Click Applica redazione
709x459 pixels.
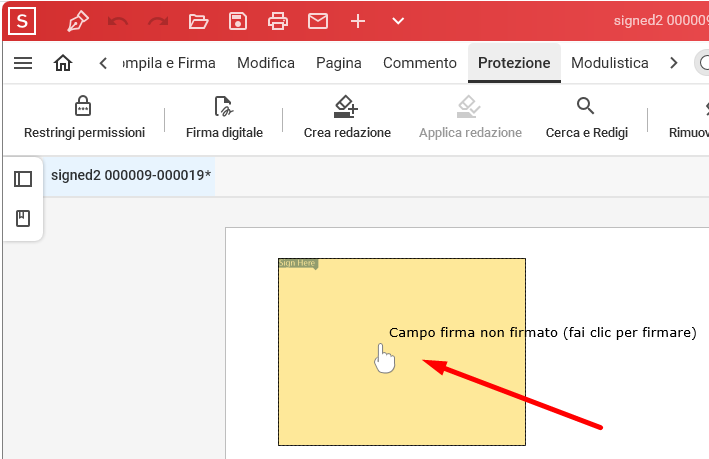470,118
